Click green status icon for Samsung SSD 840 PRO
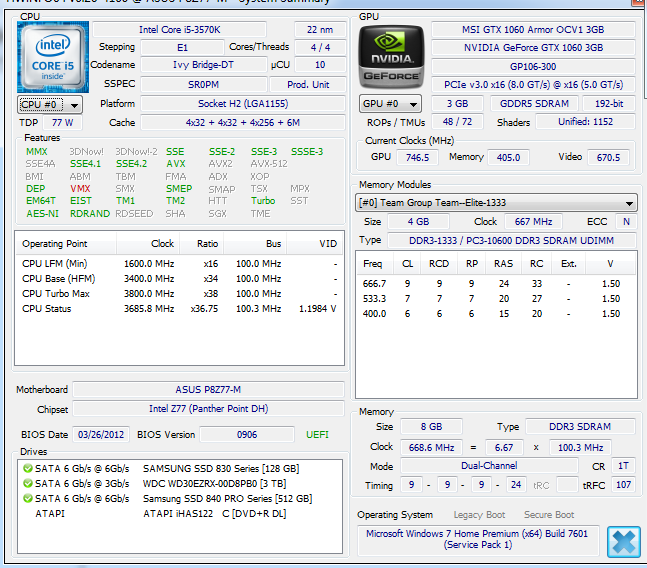 click(28, 498)
